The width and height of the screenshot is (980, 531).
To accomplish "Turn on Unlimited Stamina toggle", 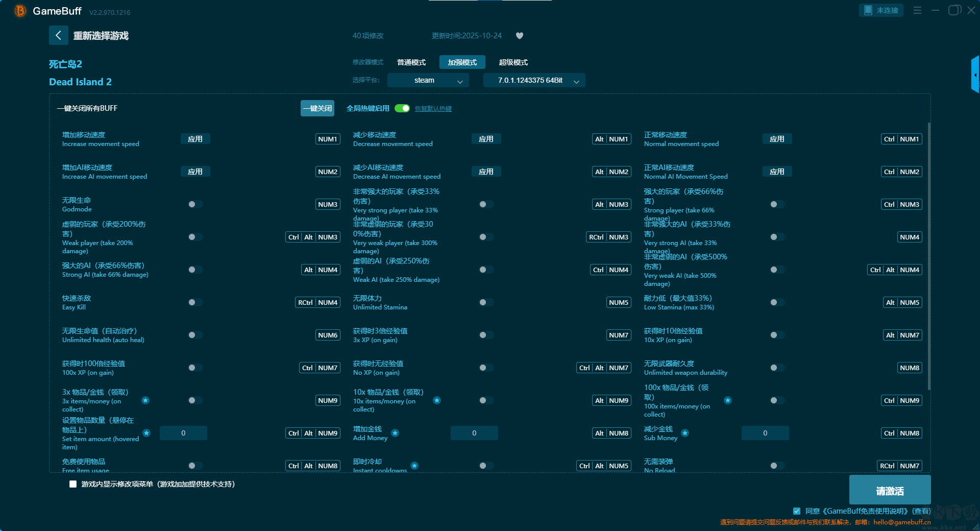I will pyautogui.click(x=486, y=302).
